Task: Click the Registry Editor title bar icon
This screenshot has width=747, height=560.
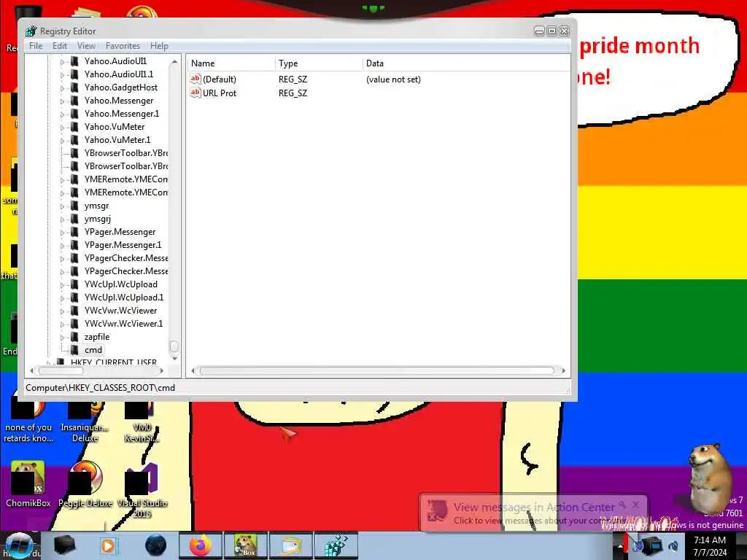Action: pyautogui.click(x=31, y=31)
